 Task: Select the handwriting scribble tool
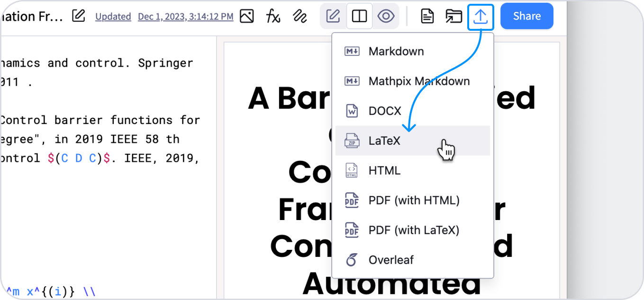pos(299,16)
